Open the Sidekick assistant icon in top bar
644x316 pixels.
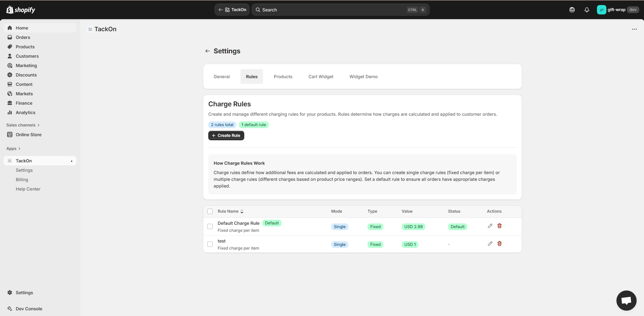[x=572, y=10]
